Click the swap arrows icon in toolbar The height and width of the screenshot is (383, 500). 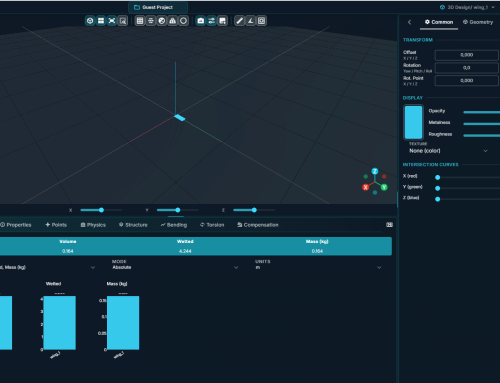(x=211, y=21)
